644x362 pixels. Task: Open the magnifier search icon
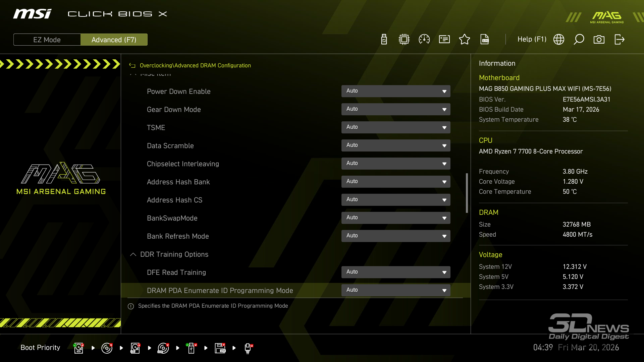click(x=579, y=40)
